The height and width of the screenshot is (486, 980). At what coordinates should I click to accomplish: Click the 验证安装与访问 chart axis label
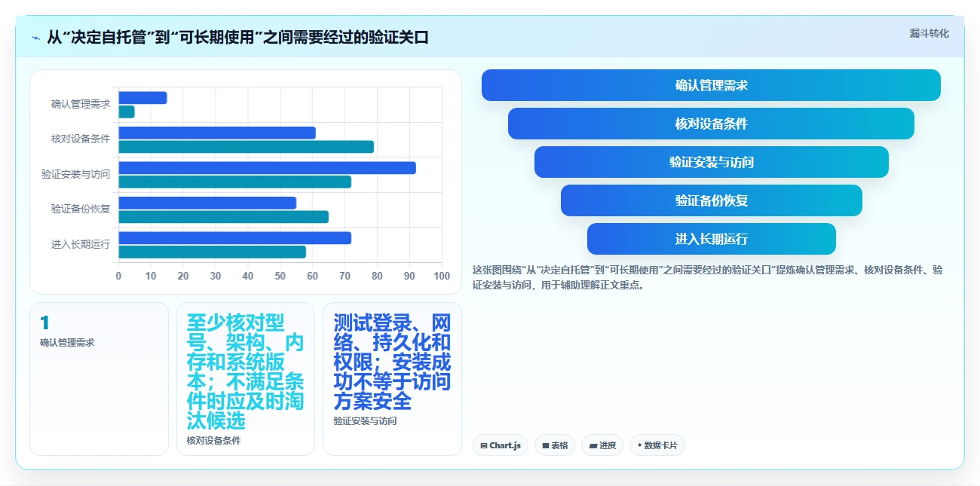(75, 174)
